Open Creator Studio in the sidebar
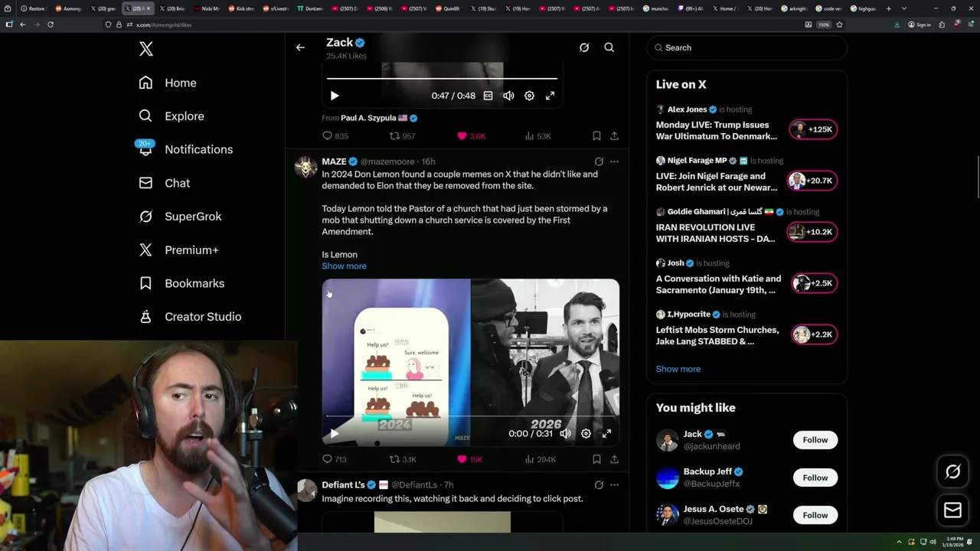This screenshot has width=980, height=551. click(x=190, y=317)
